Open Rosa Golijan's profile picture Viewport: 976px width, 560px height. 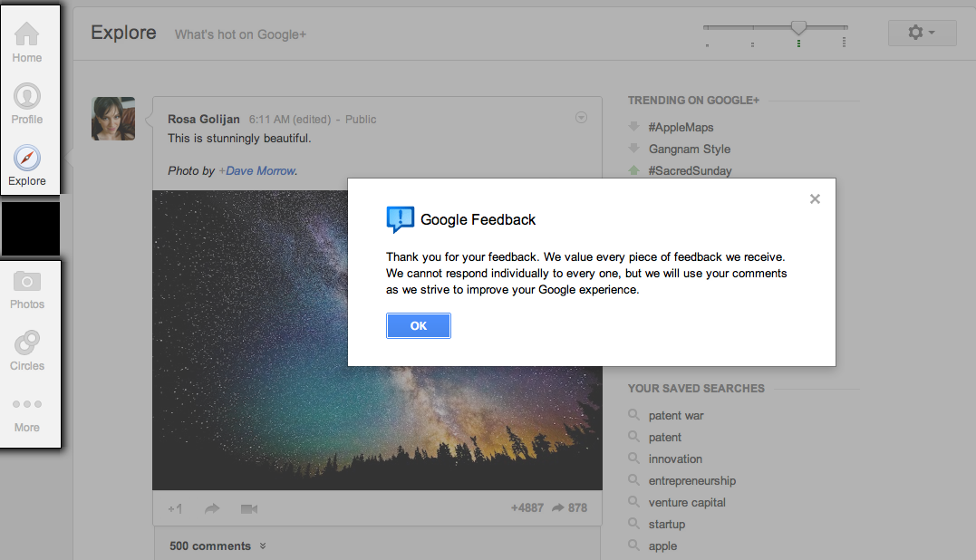113,118
